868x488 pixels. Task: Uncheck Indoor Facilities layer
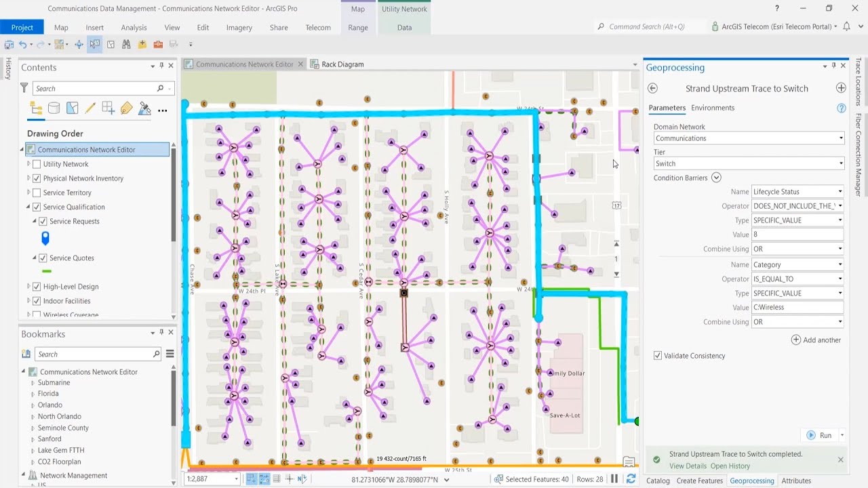pyautogui.click(x=37, y=300)
